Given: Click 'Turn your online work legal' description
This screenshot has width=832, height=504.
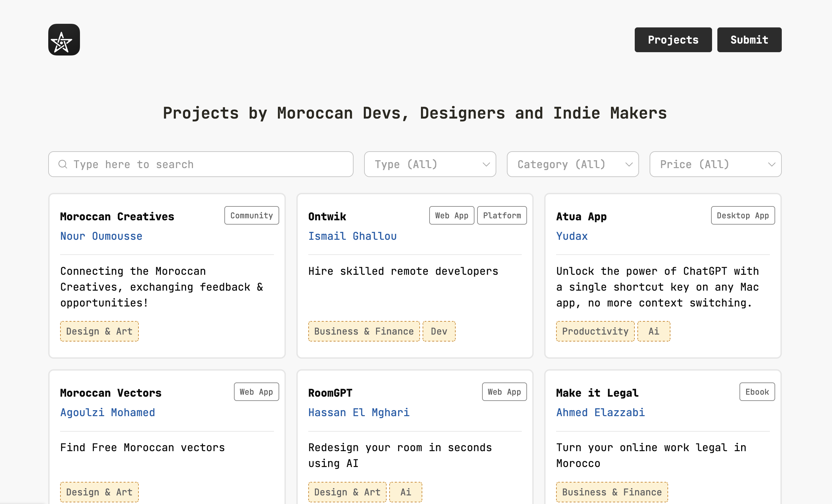Looking at the screenshot, I should [x=651, y=456].
